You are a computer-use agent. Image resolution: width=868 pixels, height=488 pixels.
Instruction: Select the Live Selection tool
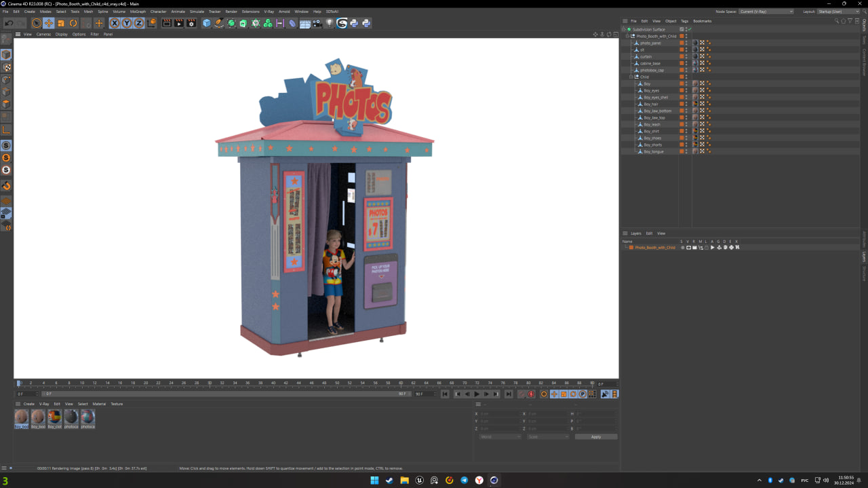(x=37, y=23)
